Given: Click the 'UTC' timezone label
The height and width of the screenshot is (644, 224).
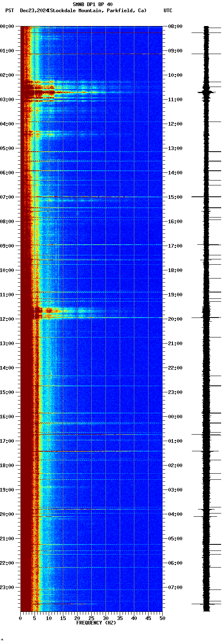Looking at the screenshot, I should (x=168, y=11).
